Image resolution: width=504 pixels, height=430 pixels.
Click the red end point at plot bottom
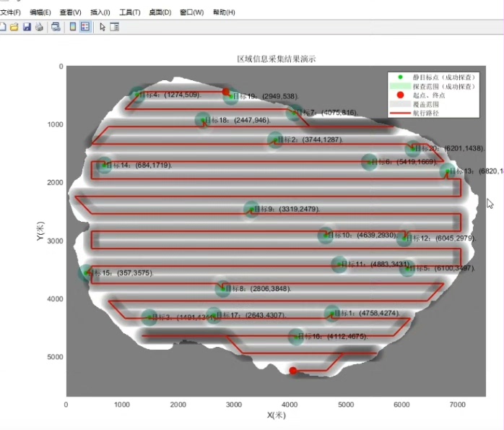coord(293,371)
